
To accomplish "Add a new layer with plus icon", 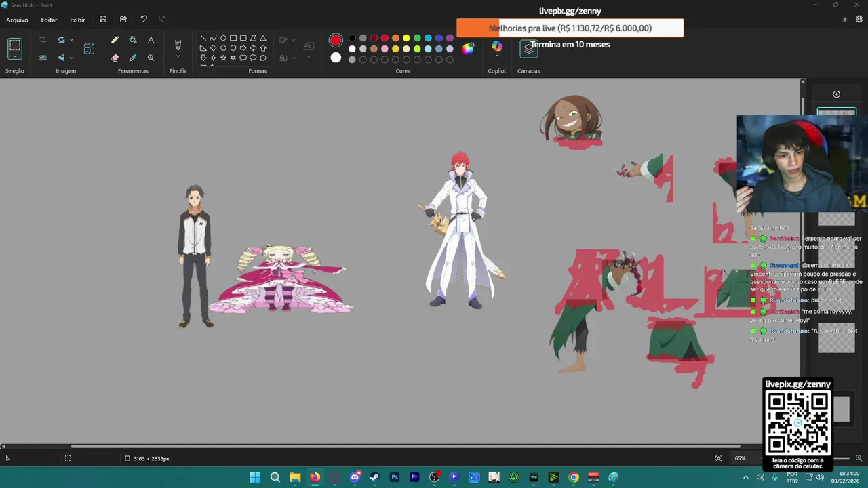I will click(836, 94).
